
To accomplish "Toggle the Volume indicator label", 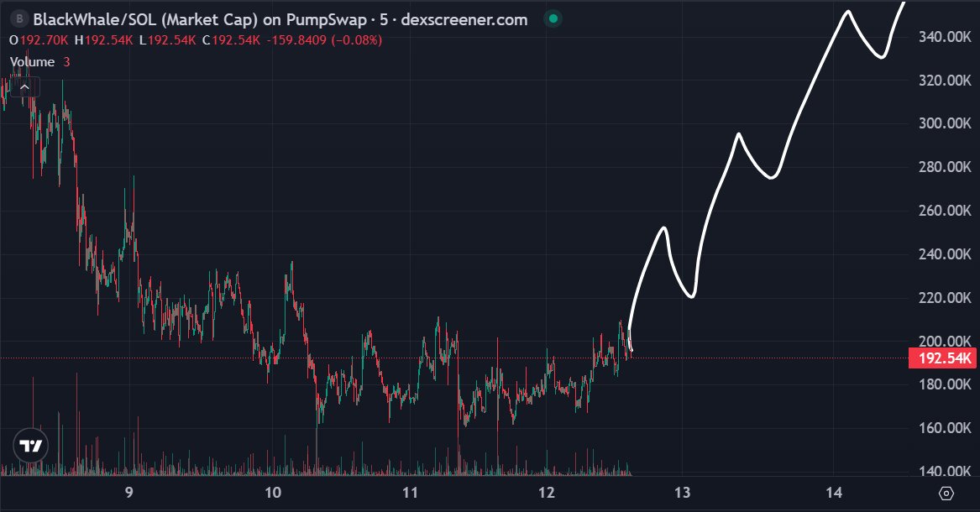I will pos(32,61).
